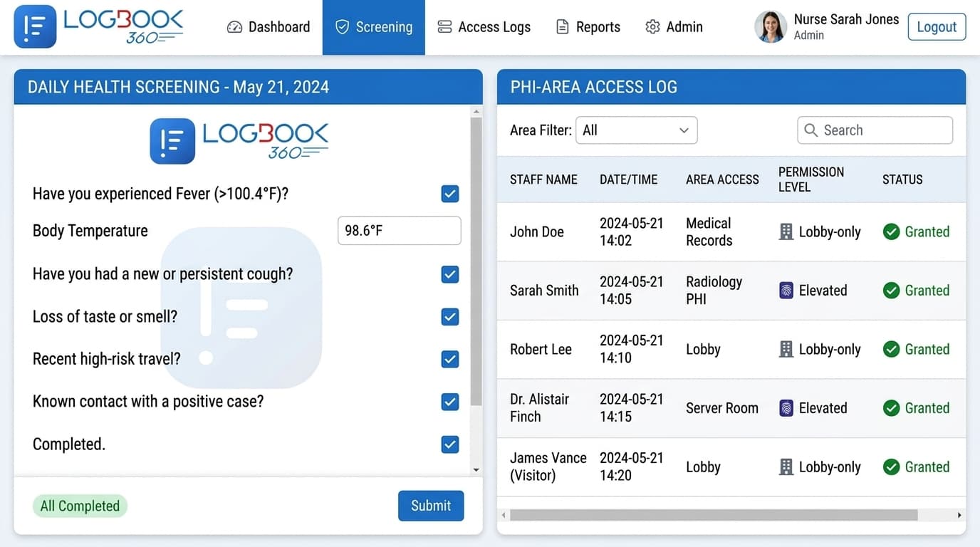Screen dimensions: 980x547
Task: Click John Doe's green Granted checkmark icon
Action: click(x=891, y=231)
